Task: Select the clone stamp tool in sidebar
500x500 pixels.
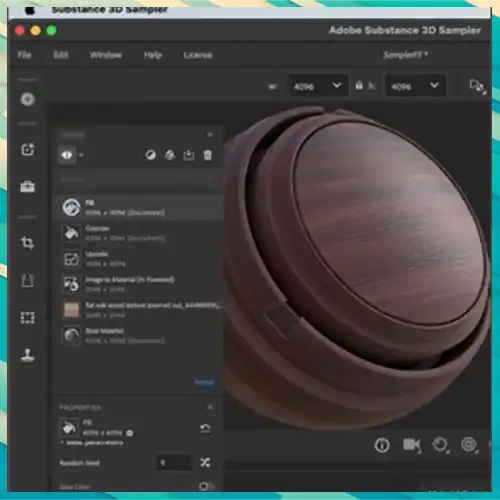Action: [x=28, y=355]
